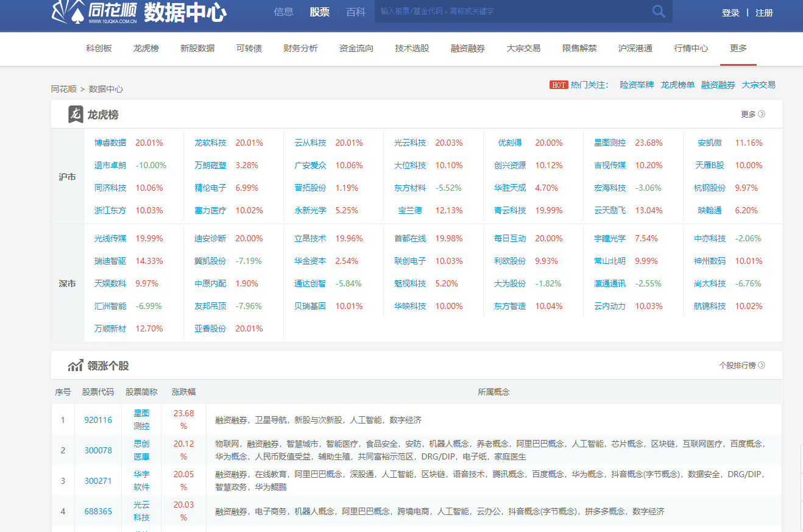The height and width of the screenshot is (532, 803).
Task: Open 博睿数据 stock link
Action: pos(110,143)
